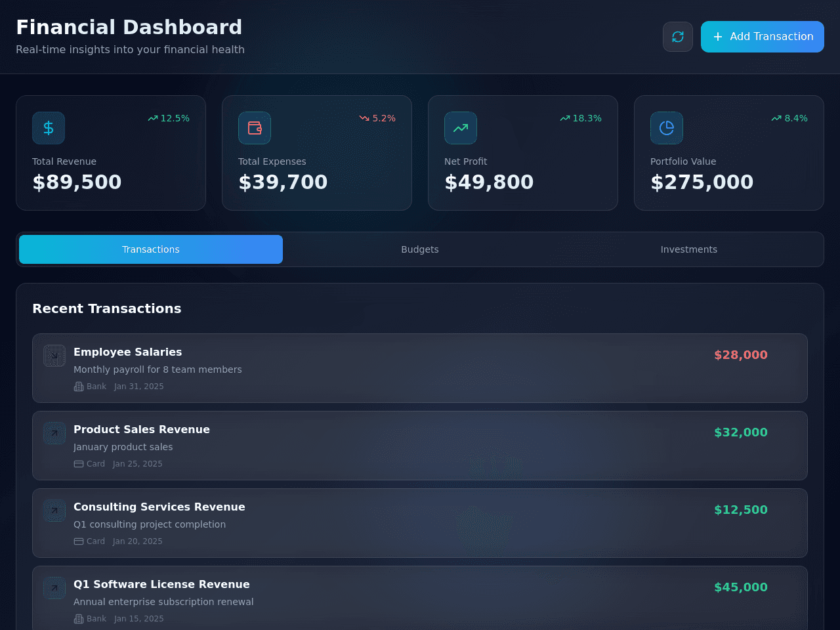
Task: Click the $275,000 Portfolio Value figure
Action: click(x=702, y=182)
